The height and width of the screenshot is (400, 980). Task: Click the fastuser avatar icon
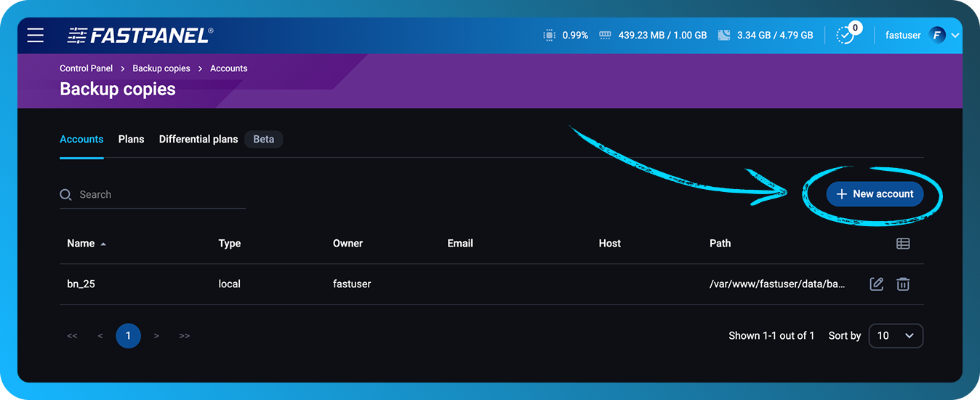point(938,35)
